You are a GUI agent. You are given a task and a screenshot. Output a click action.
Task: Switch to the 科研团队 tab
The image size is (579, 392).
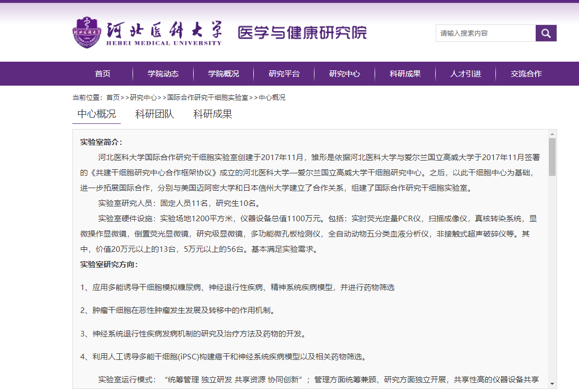pos(154,114)
